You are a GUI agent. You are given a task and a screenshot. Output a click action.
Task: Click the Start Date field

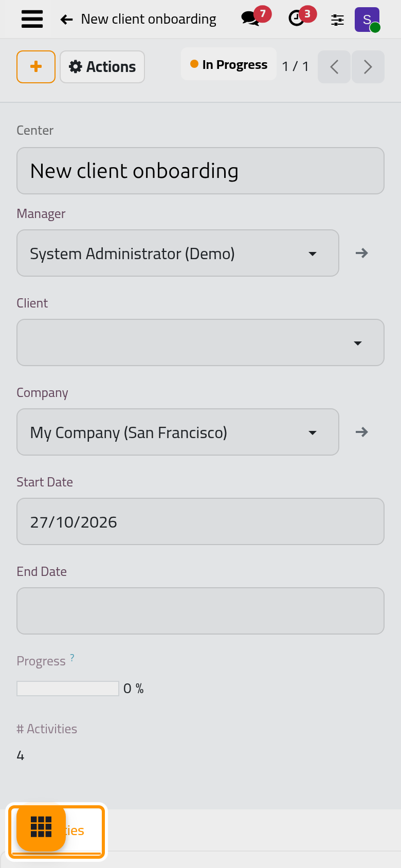point(200,521)
